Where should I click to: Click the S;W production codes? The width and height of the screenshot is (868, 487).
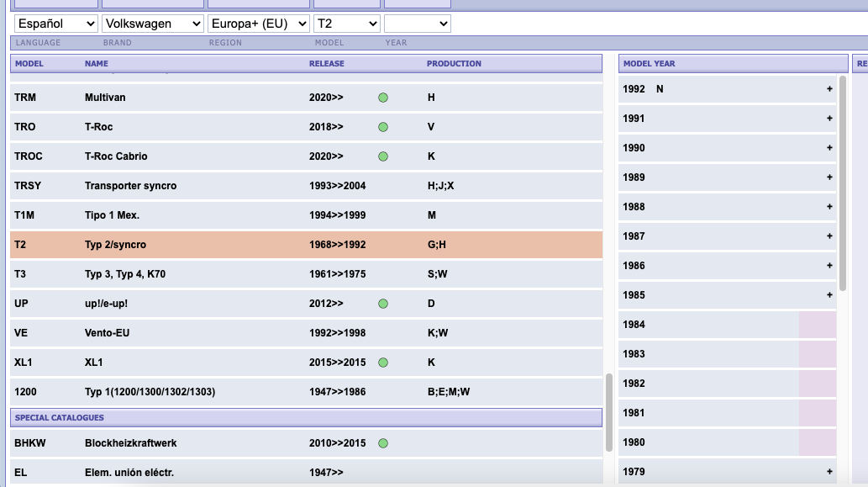[438, 273]
